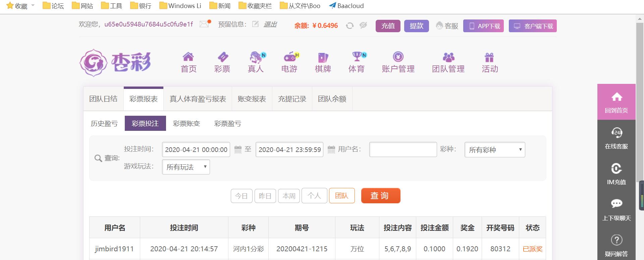The height and width of the screenshot is (260, 644).
Task: Select the 昨日 quick filter
Action: (x=265, y=196)
